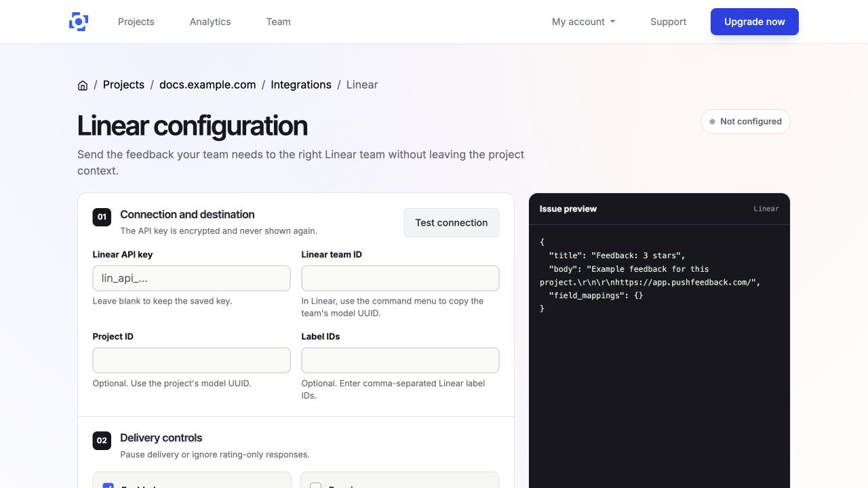Image resolution: width=868 pixels, height=488 pixels.
Task: Click the Not configured status badge
Action: click(x=745, y=121)
